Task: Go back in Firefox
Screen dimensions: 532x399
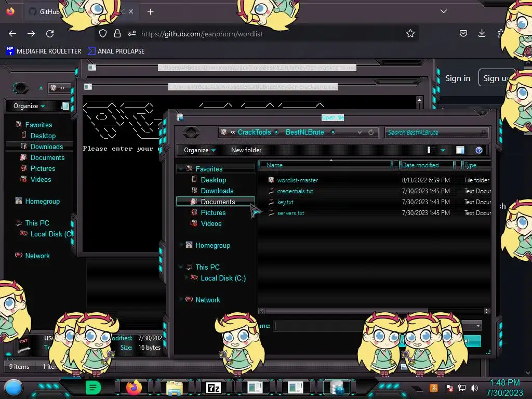Action: point(12,34)
